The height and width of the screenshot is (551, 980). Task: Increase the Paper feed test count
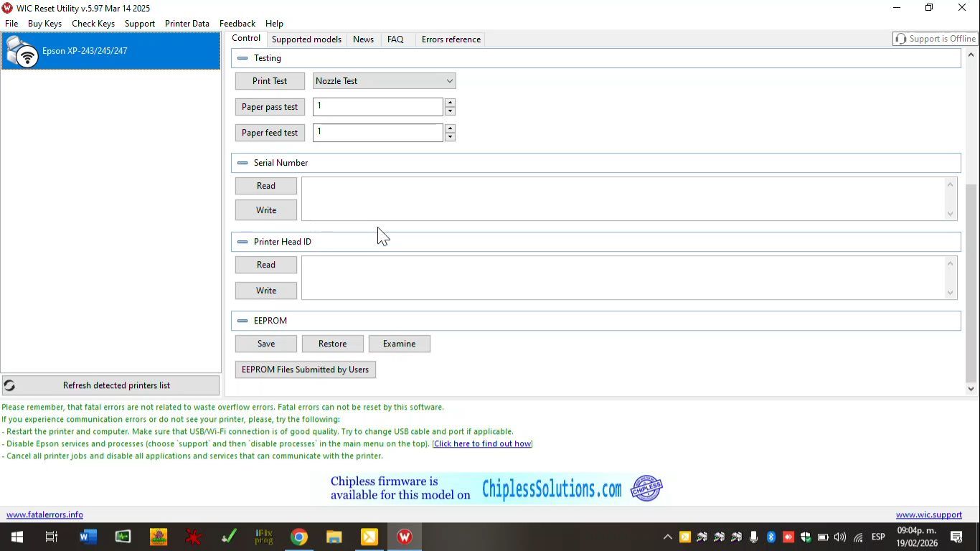(450, 128)
